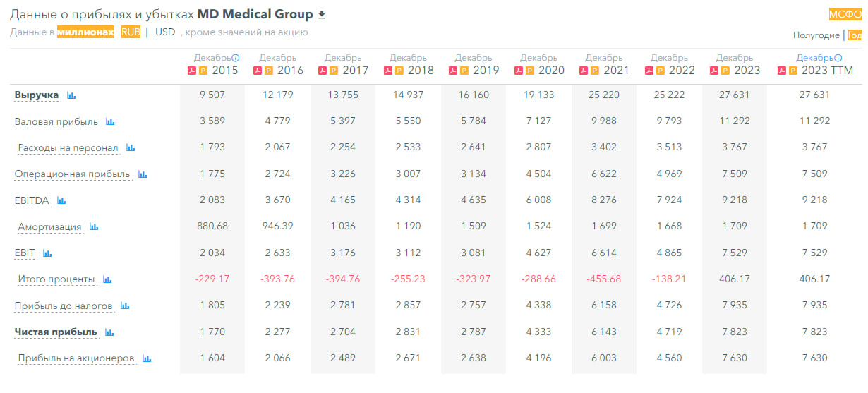Open the 2015 PDF report icon
This screenshot has width=868, height=393.
[x=191, y=71]
